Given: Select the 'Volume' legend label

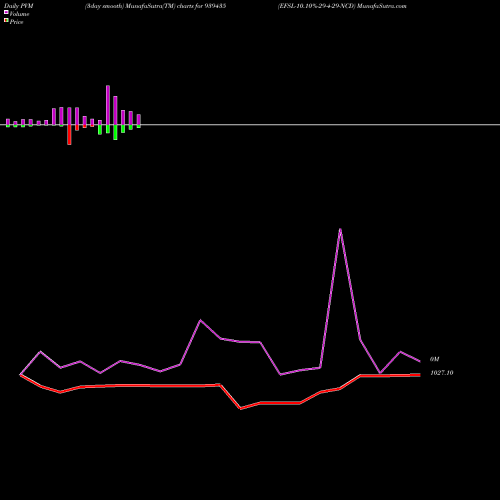Looking at the screenshot, I should (19, 14).
